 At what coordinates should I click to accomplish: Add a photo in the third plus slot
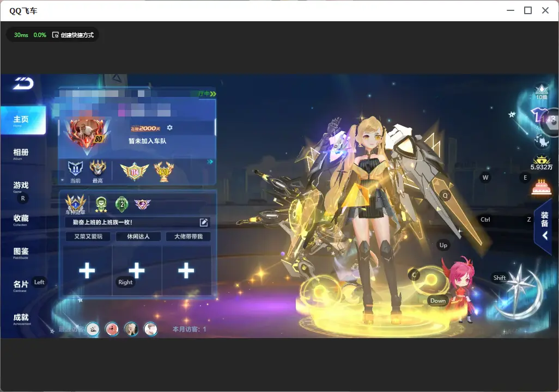186,271
